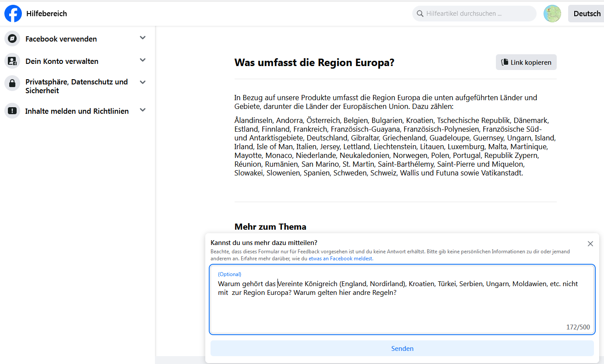Select the Facebook verwenden sidebar icon
The height and width of the screenshot is (364, 604).
[12, 38]
